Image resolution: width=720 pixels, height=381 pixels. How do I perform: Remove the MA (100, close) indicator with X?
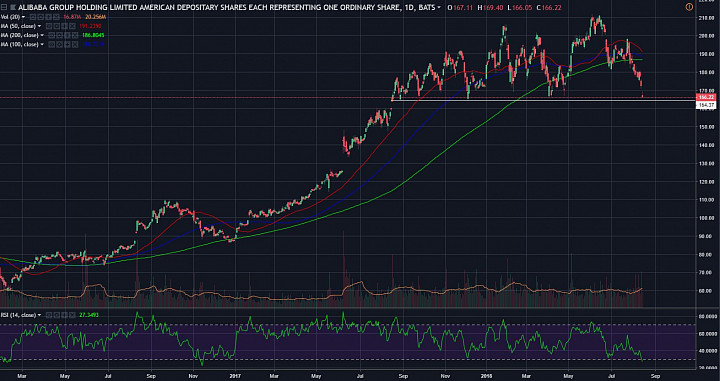pos(75,45)
